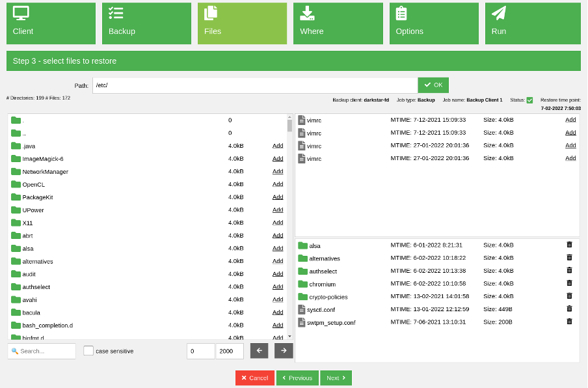Go to previous page with left arrow

[259, 351]
